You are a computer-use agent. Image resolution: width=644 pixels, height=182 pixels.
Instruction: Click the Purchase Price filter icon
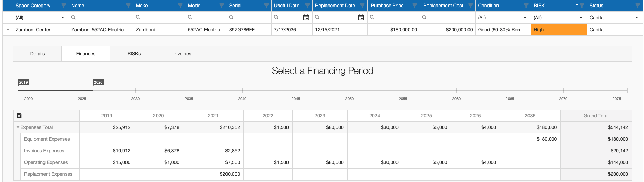tap(415, 6)
